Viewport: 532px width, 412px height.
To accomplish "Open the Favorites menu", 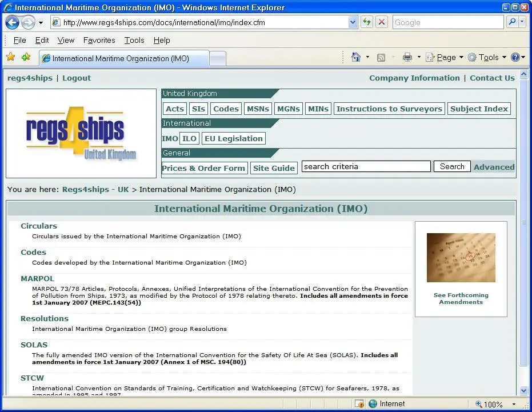I will [99, 40].
